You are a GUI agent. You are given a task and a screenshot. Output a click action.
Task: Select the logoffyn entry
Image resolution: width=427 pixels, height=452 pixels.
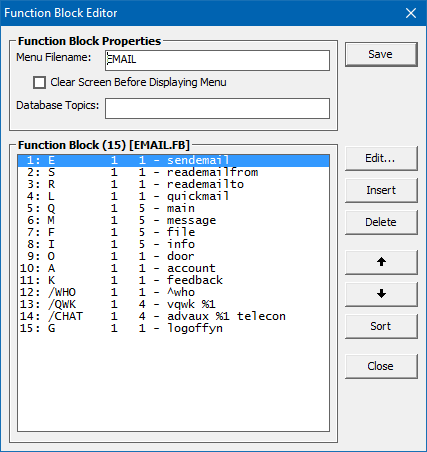coord(173,328)
